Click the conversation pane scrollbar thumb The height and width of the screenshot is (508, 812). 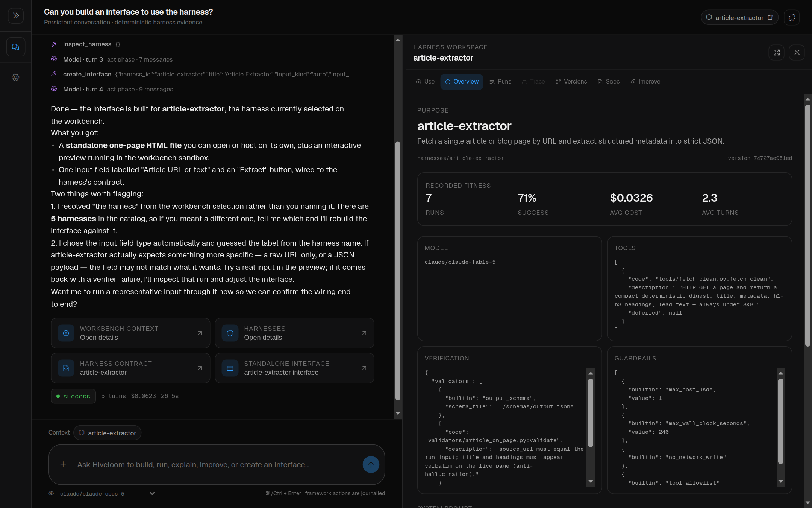point(398,271)
